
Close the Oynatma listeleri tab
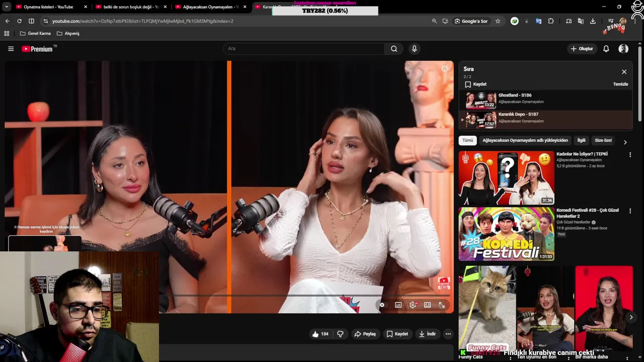pos(86,7)
